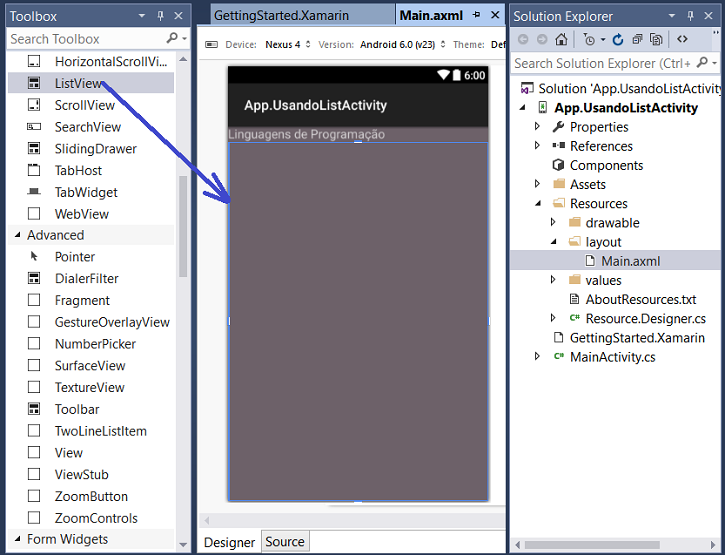This screenshot has height=555, width=725.
Task: Click the ScrollView toolbox icon
Action: [x=34, y=105]
